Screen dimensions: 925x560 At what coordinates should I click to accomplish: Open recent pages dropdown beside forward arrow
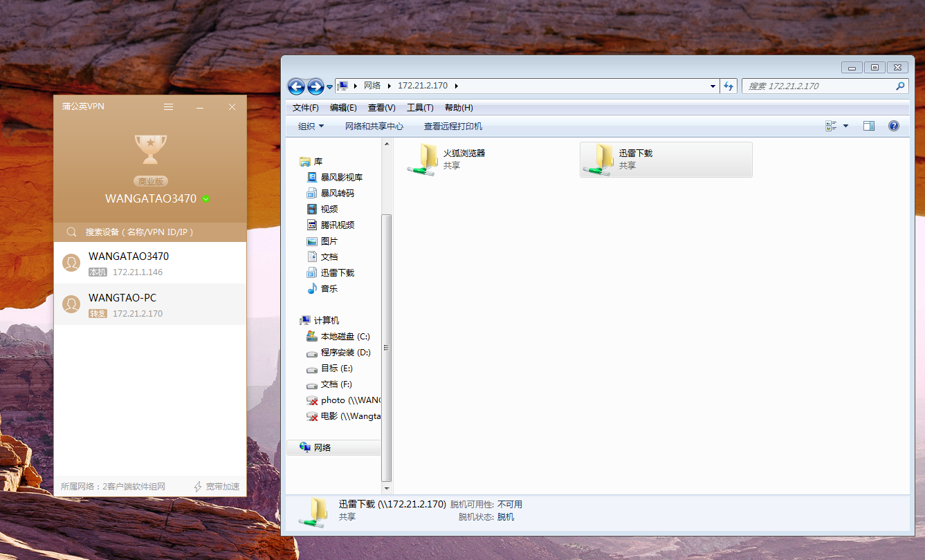pos(329,87)
